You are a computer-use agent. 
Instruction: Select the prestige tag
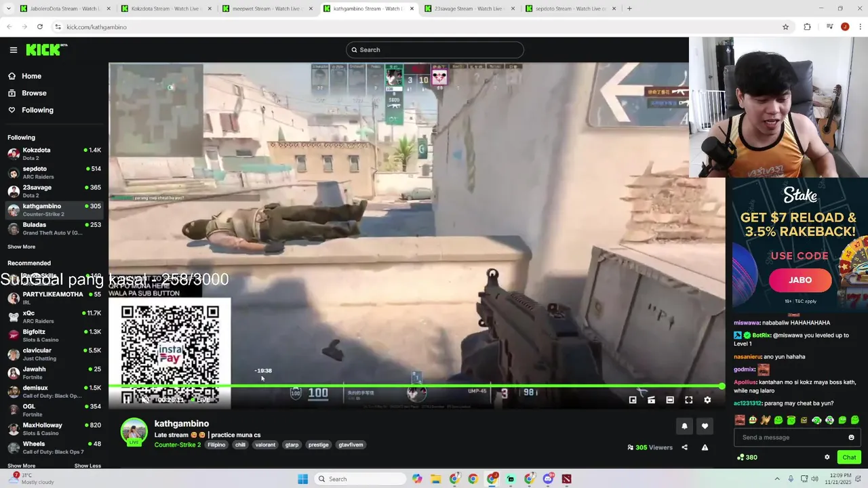click(x=318, y=445)
